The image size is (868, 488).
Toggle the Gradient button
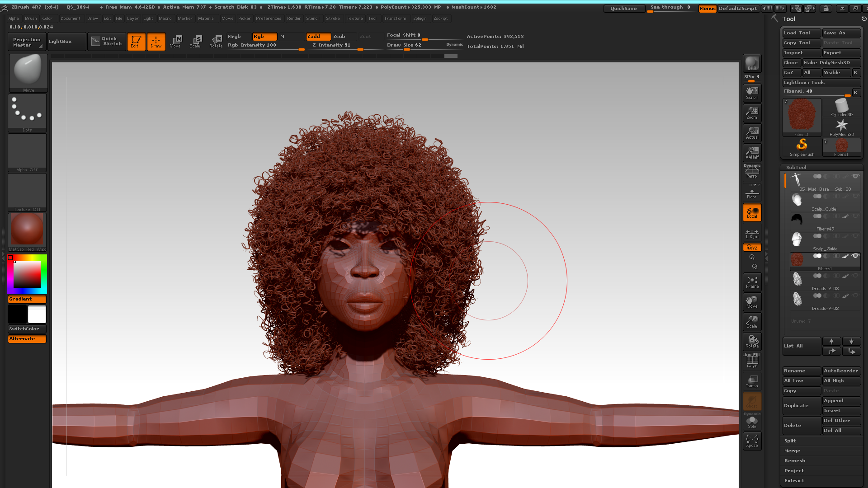[x=27, y=299]
